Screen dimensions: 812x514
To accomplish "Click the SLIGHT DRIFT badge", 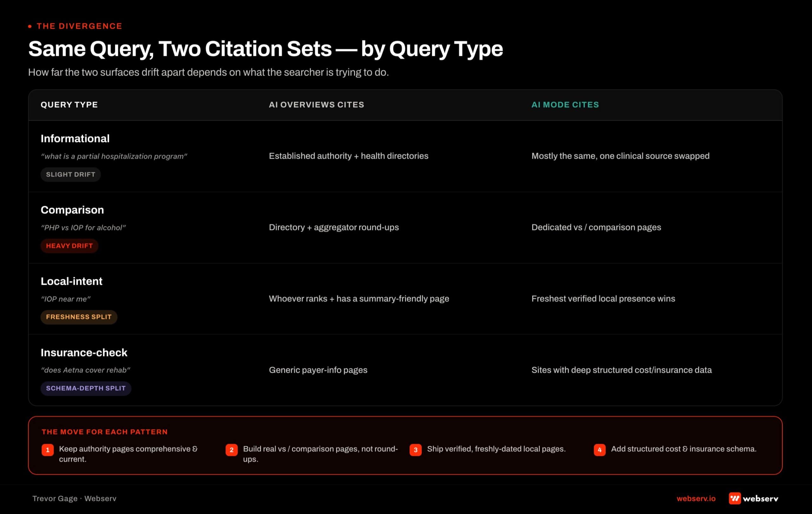I will tap(70, 175).
